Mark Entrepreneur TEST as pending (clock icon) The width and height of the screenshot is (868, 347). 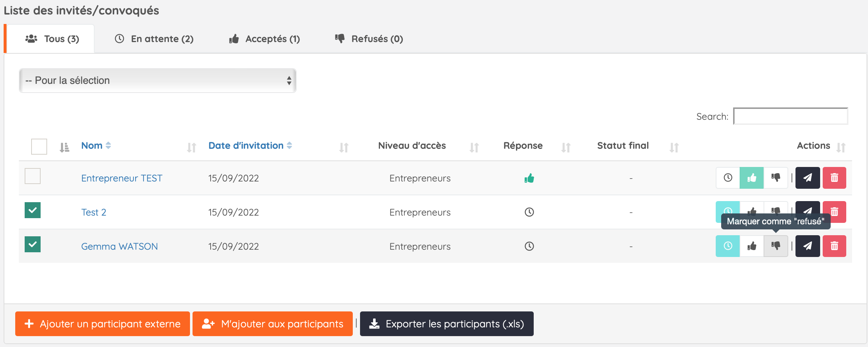728,178
